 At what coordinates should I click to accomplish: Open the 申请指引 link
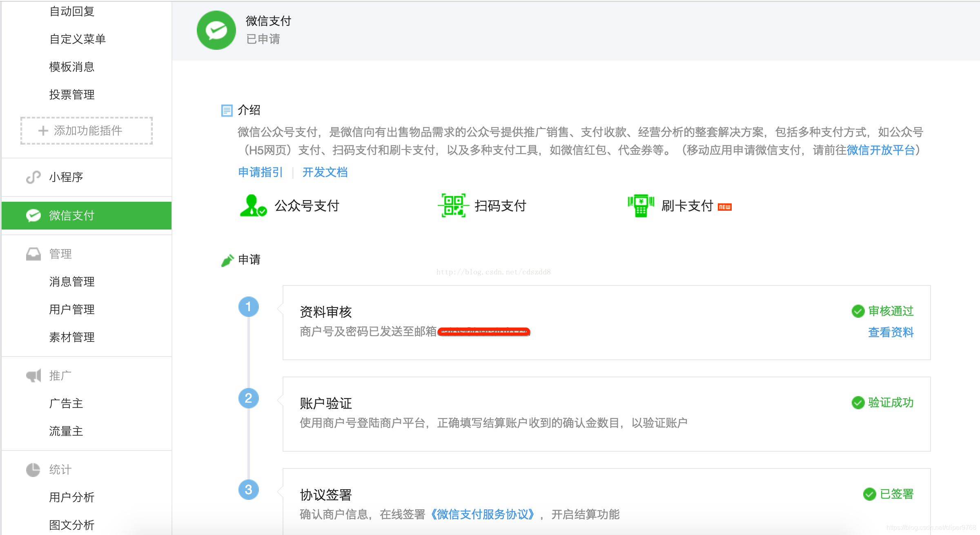(261, 172)
